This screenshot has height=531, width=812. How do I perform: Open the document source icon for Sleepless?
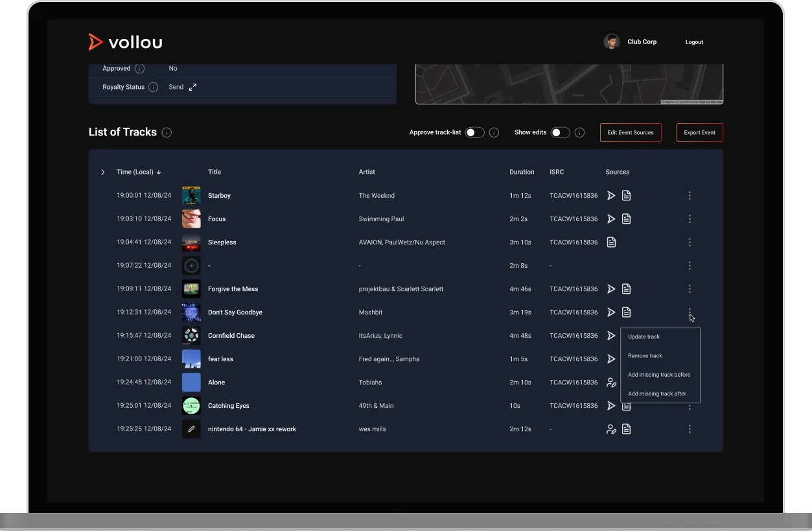[610, 242]
